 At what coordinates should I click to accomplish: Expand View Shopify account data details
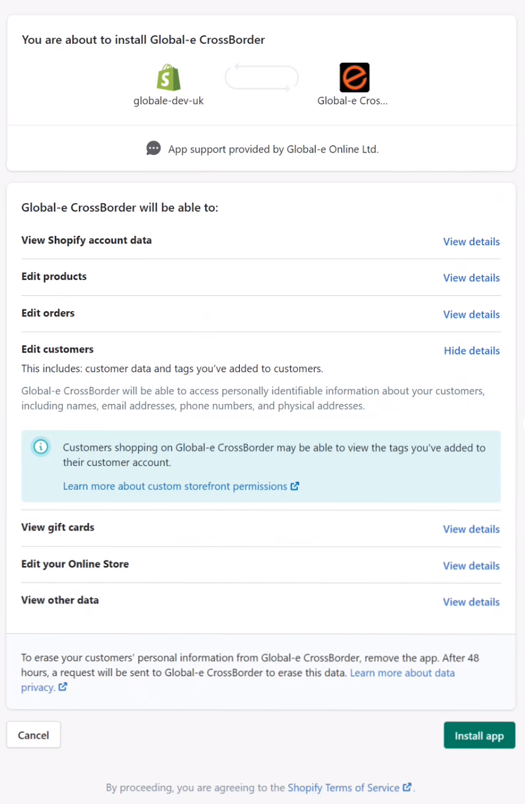[x=471, y=242]
